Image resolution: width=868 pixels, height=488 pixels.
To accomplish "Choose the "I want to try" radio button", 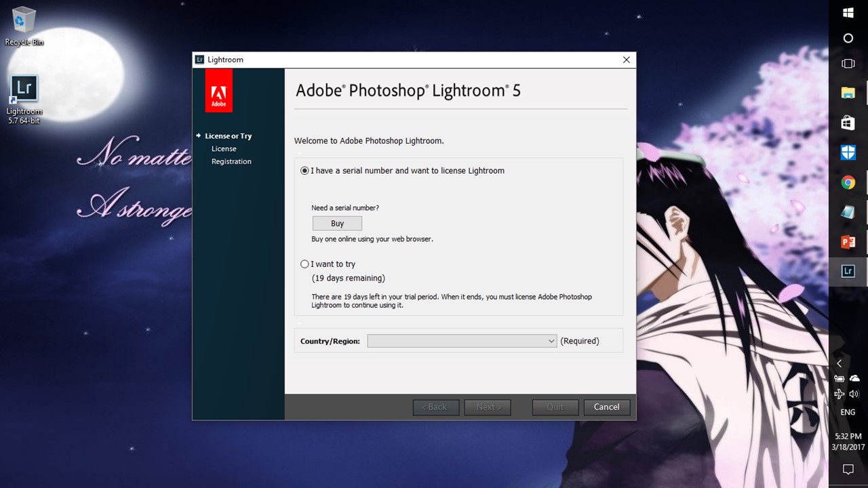I will pyautogui.click(x=305, y=264).
